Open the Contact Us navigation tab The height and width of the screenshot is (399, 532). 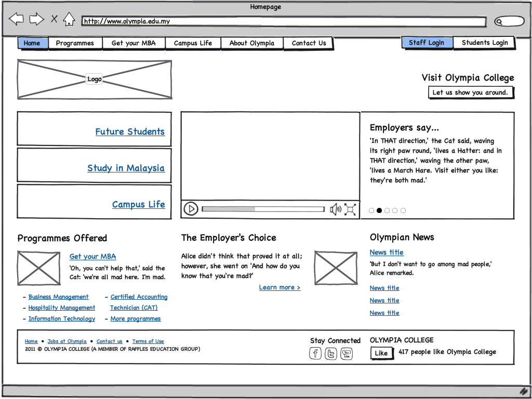[x=309, y=43]
